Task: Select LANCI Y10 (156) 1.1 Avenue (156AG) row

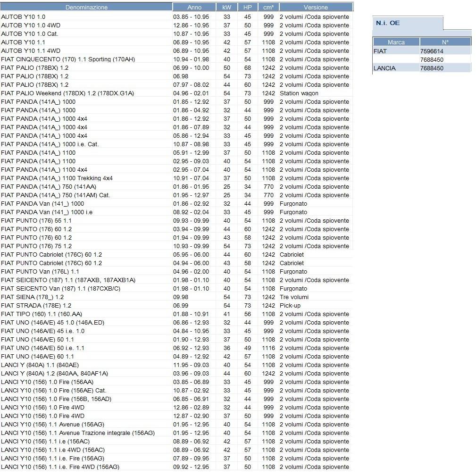Action: 177,425
